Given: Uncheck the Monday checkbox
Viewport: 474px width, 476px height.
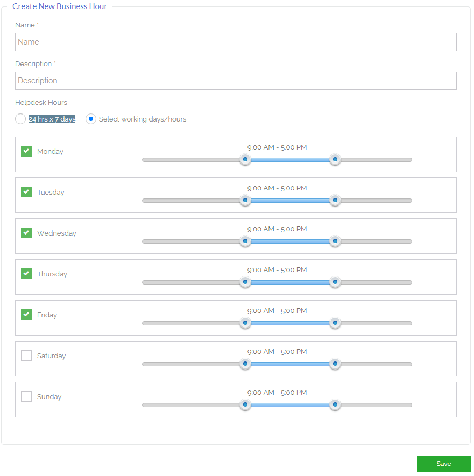Looking at the screenshot, I should (26, 151).
